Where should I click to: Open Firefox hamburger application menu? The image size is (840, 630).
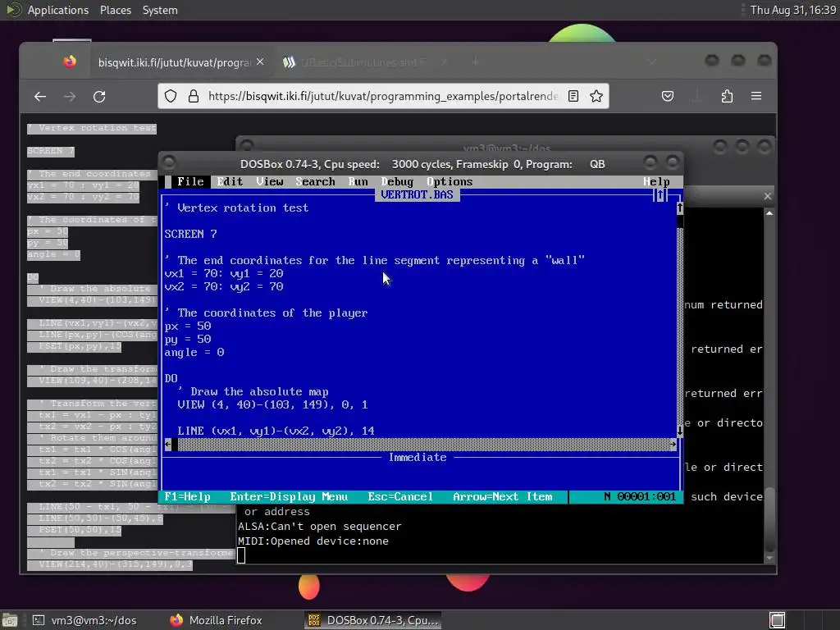point(756,97)
